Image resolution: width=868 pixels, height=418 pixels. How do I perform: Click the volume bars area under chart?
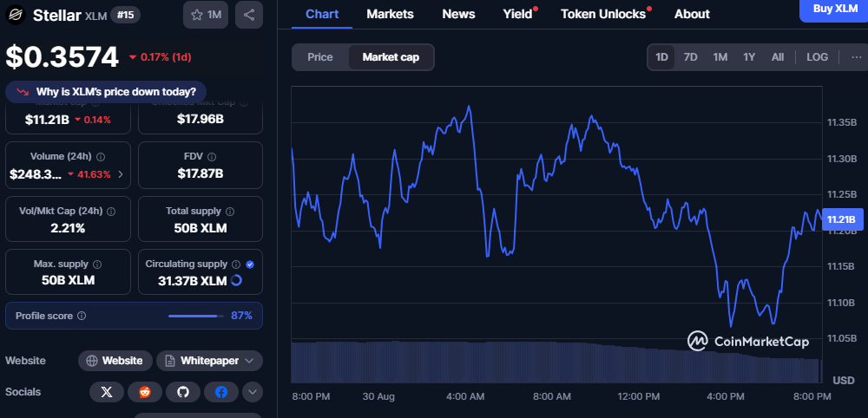pos(556,362)
